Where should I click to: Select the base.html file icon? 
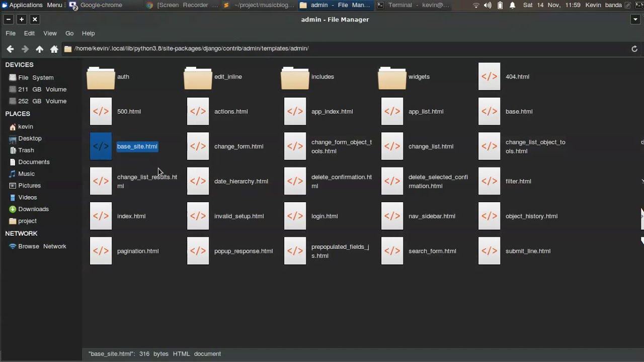(x=489, y=112)
